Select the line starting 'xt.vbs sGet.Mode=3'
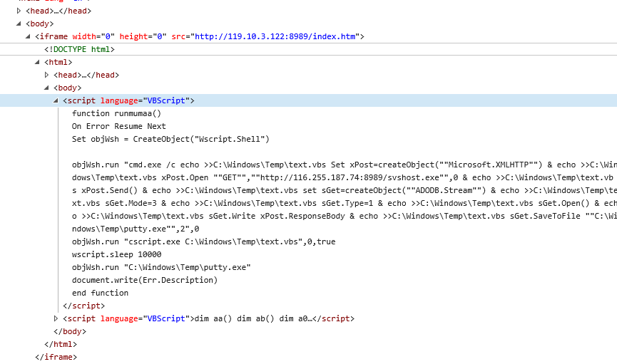The height and width of the screenshot is (364, 617). pos(345,203)
